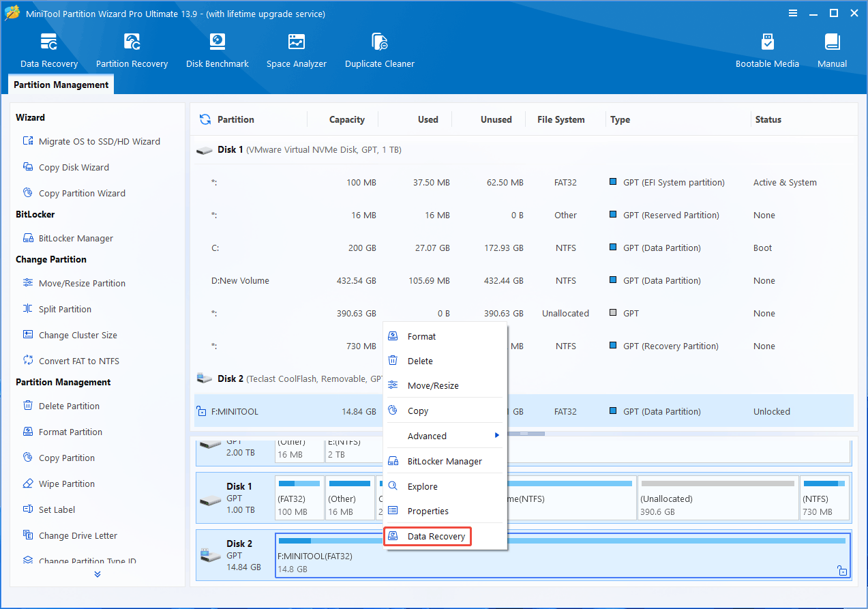Sort by the Capacity column header
Image resolution: width=868 pixels, height=609 pixels.
[346, 119]
